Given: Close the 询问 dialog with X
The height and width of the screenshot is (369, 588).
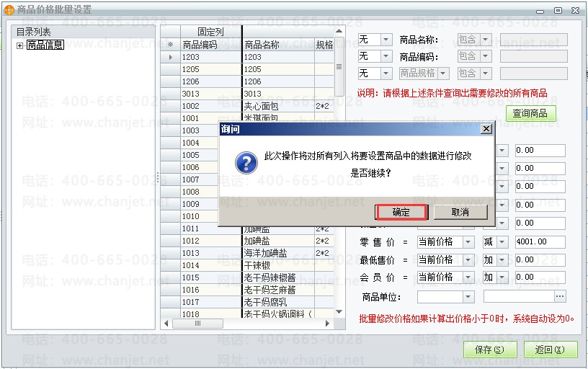Looking at the screenshot, I should point(486,128).
